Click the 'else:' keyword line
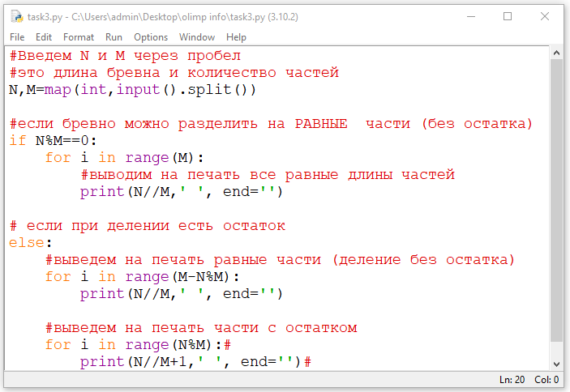This screenshot has height=392, width=570. pyautogui.click(x=30, y=242)
